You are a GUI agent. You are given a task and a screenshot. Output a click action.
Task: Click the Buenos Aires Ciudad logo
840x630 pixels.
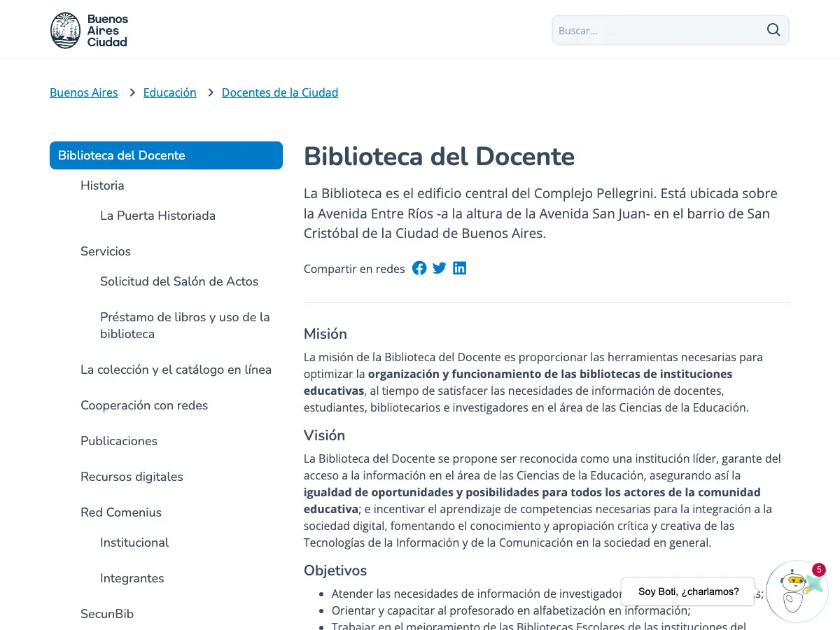pos(89,30)
